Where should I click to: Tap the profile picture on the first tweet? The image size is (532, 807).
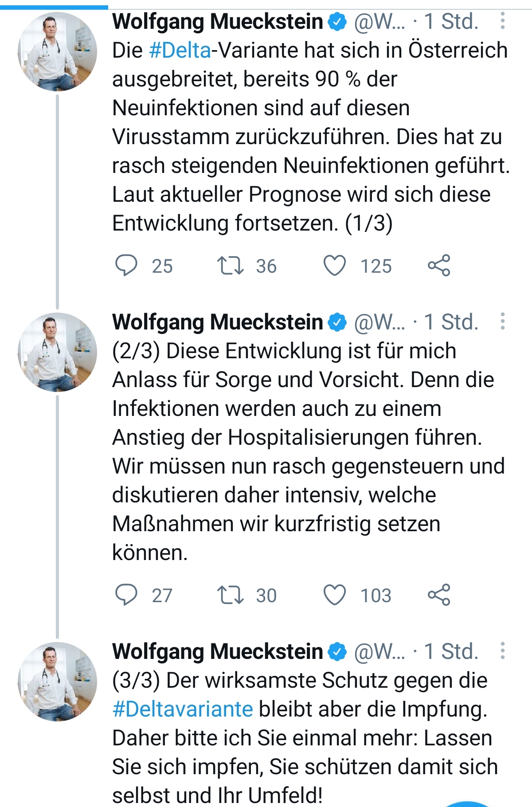pyautogui.click(x=57, y=52)
